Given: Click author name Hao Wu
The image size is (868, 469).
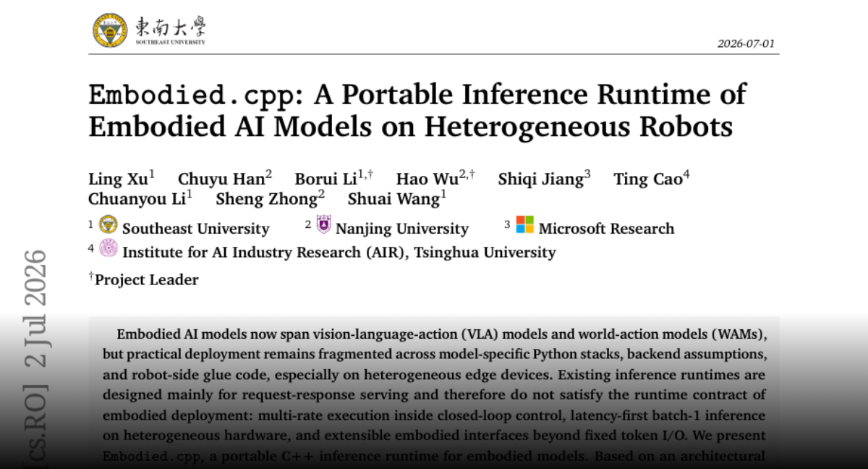Looking at the screenshot, I should pyautogui.click(x=427, y=179).
